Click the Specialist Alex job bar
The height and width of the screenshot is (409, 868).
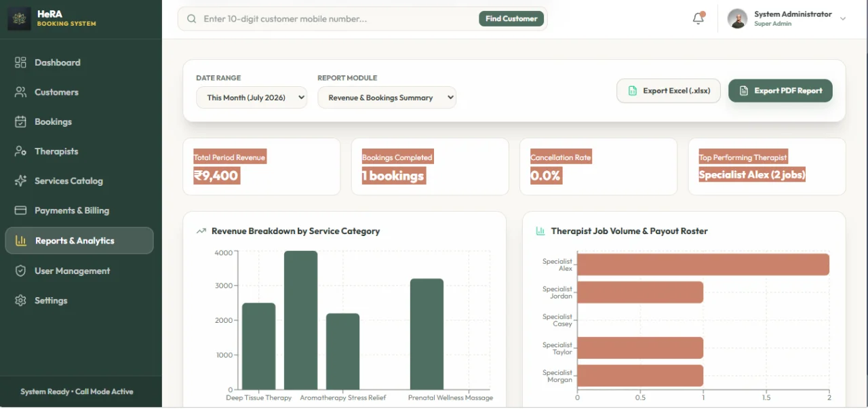[703, 265]
